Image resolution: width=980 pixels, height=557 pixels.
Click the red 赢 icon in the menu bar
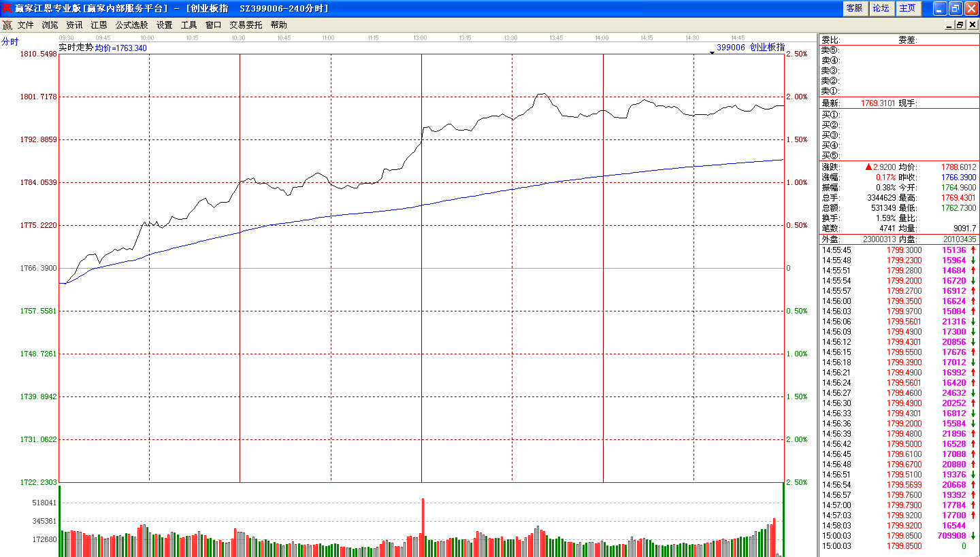[7, 25]
